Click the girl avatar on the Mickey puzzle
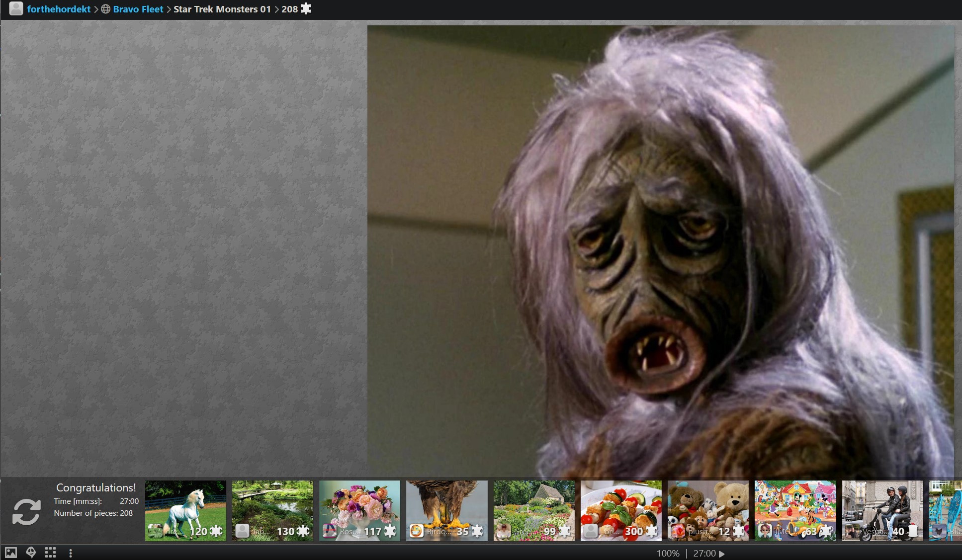This screenshot has width=962, height=560. [x=765, y=531]
